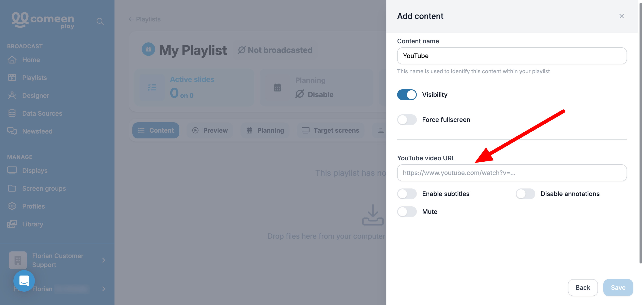This screenshot has height=305, width=644.
Task: Open the Target screens tab
Action: pyautogui.click(x=330, y=130)
